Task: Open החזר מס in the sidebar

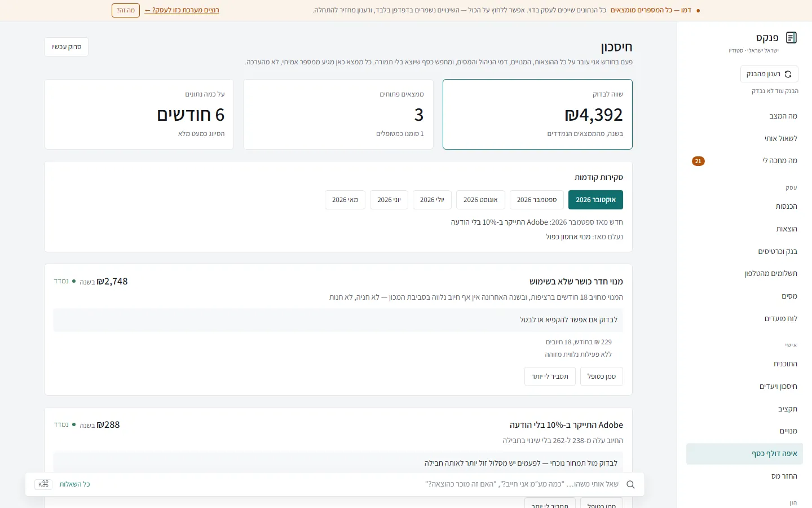Action: pos(744,476)
